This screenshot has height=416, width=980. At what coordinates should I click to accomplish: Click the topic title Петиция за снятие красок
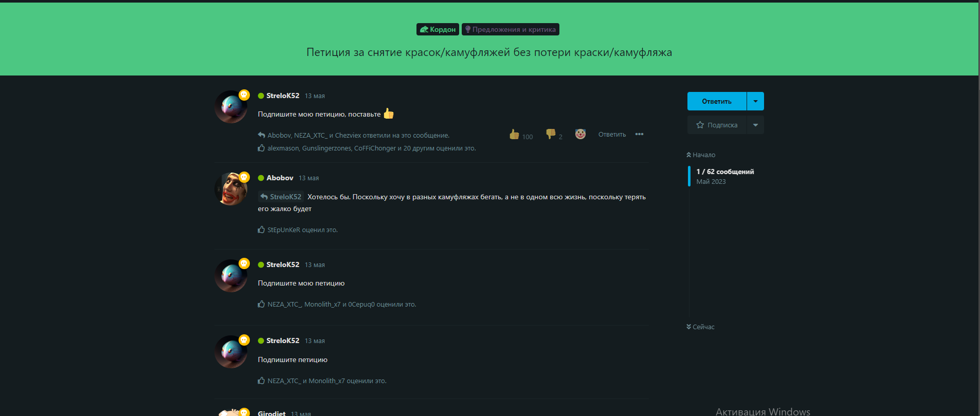[x=489, y=52]
